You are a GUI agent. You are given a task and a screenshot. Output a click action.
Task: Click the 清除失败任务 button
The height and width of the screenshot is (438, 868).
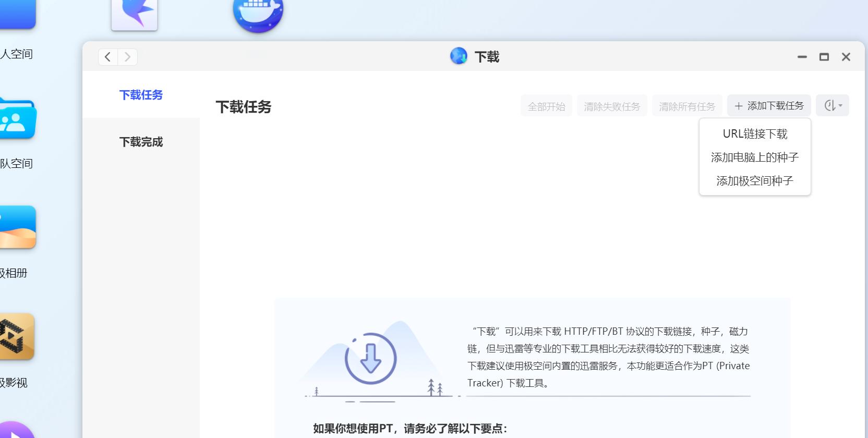click(x=612, y=106)
